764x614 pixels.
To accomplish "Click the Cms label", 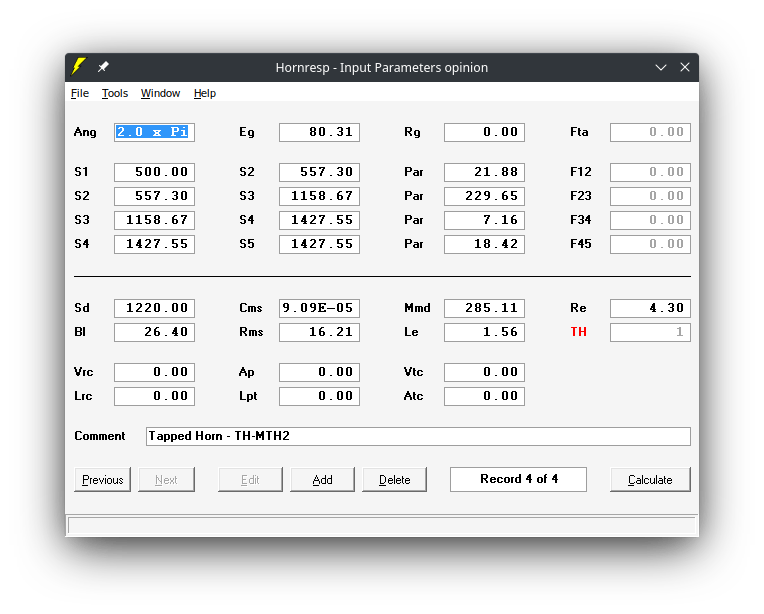I will click(x=250, y=308).
